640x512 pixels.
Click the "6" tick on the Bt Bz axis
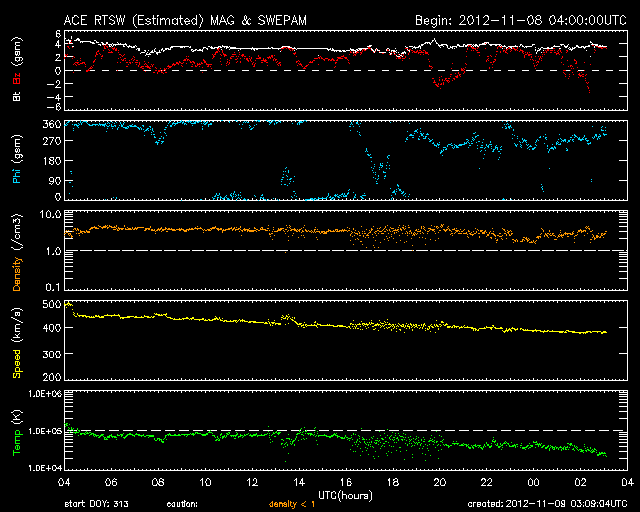click(x=58, y=34)
